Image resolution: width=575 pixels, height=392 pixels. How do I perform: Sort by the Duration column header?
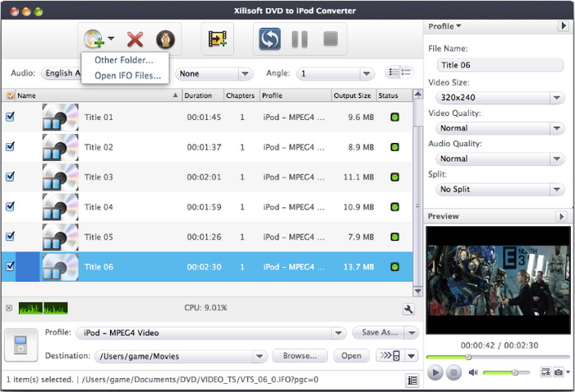[203, 95]
